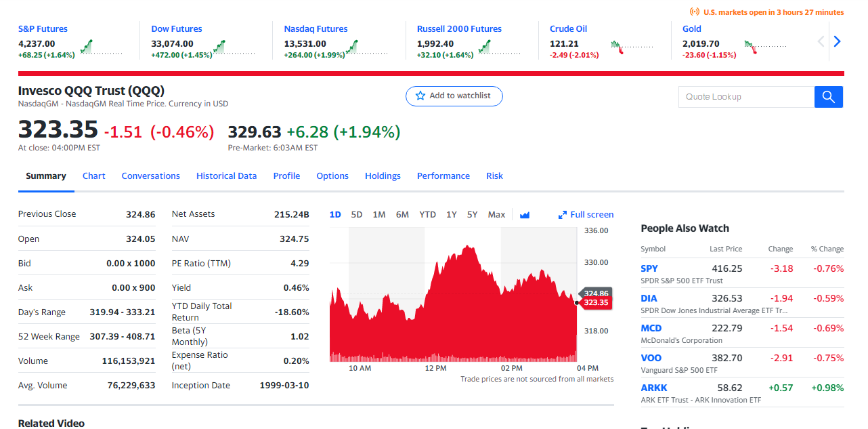Switch chart range to 5Y

point(473,215)
